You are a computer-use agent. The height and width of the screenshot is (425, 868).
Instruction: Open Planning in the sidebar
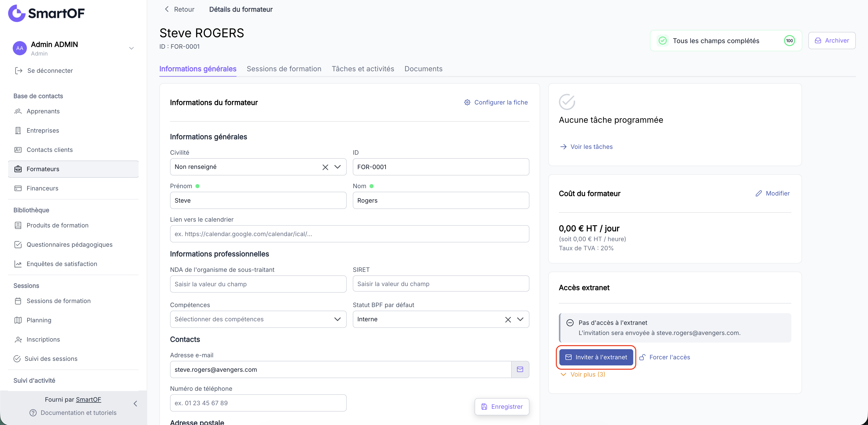point(73,320)
